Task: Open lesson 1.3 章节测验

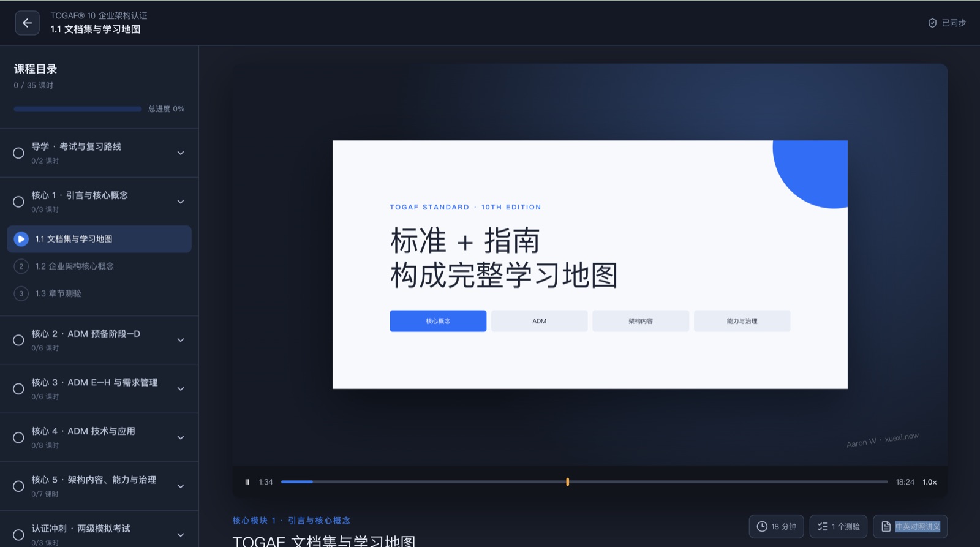Action: pos(99,293)
